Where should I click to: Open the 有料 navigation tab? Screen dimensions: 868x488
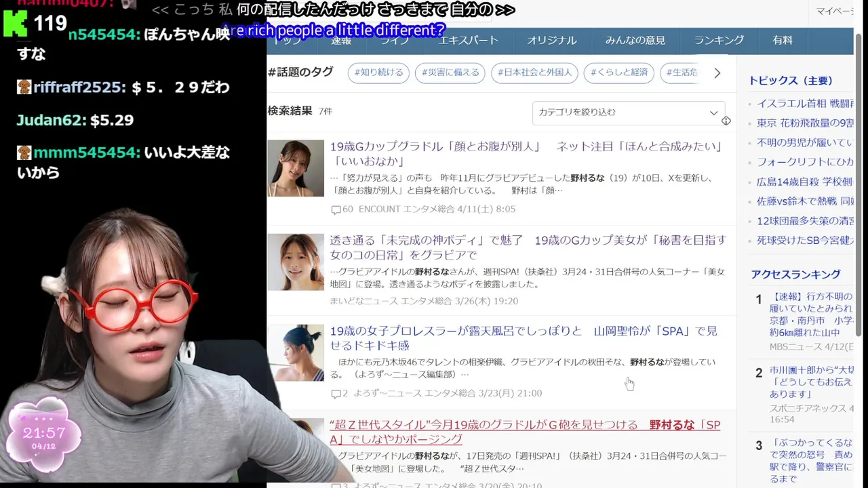point(782,40)
